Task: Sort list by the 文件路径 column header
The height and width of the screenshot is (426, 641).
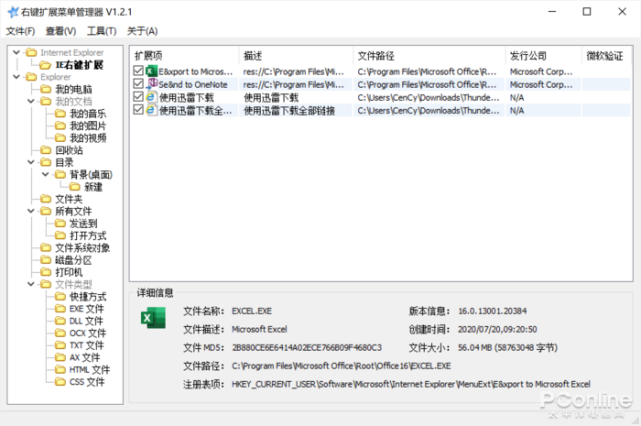Action: pyautogui.click(x=430, y=56)
